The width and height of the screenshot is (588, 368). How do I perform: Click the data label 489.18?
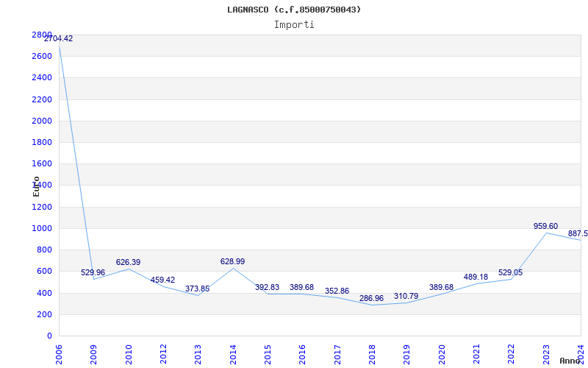[x=476, y=277]
